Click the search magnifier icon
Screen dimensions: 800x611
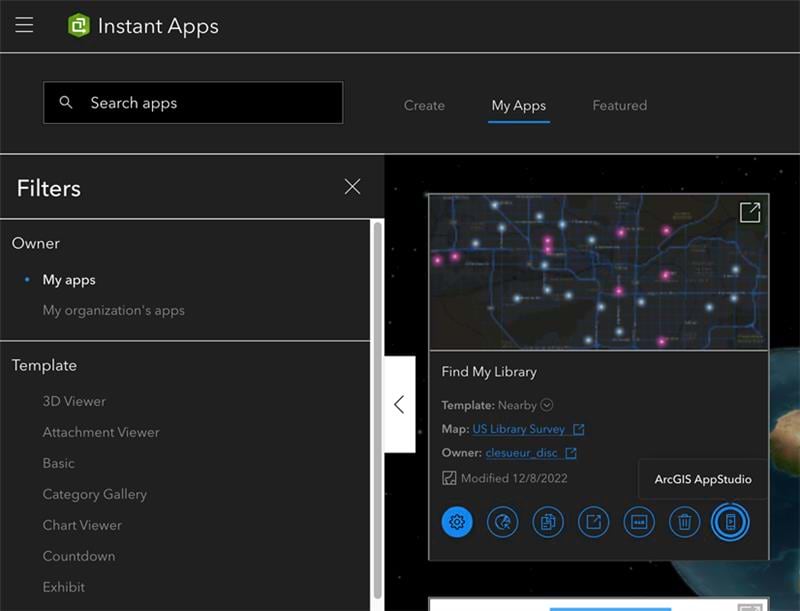(66, 103)
